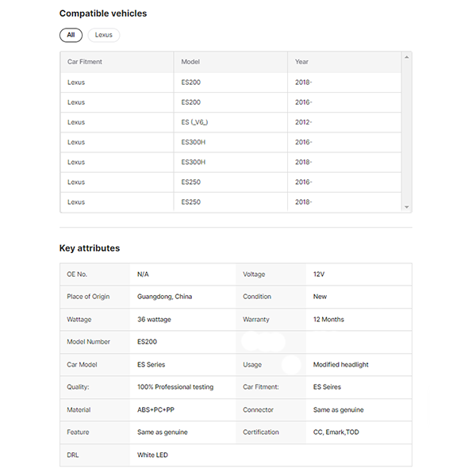This screenshot has height=476, width=476.
Task: Click the ES300H 2016- row
Action: pos(230,142)
